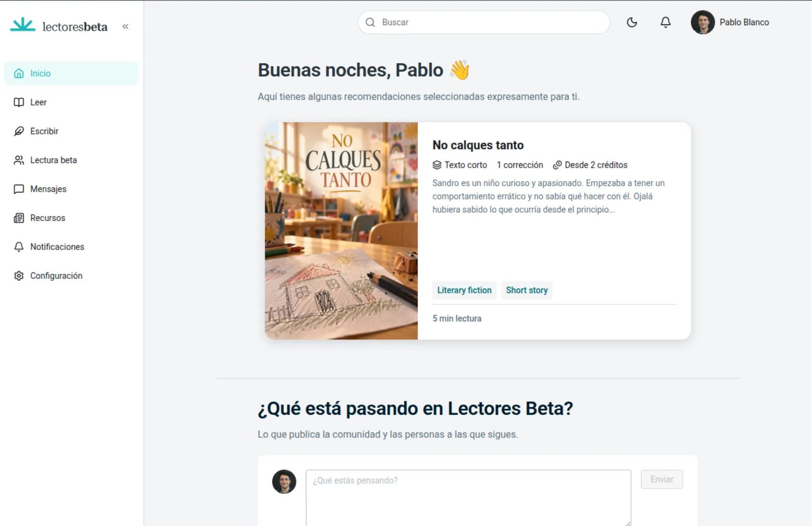Click the Lectura beta people icon

pos(19,160)
